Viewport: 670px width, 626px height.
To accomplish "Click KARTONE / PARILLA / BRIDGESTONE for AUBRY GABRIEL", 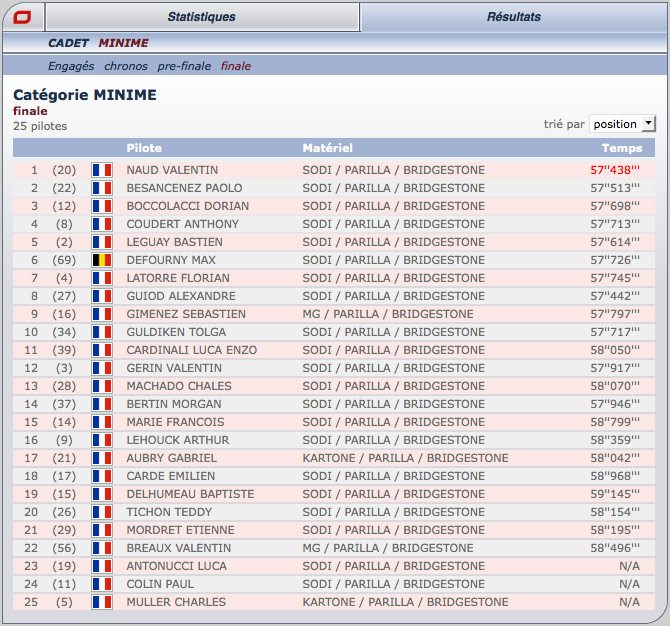I will [x=406, y=458].
